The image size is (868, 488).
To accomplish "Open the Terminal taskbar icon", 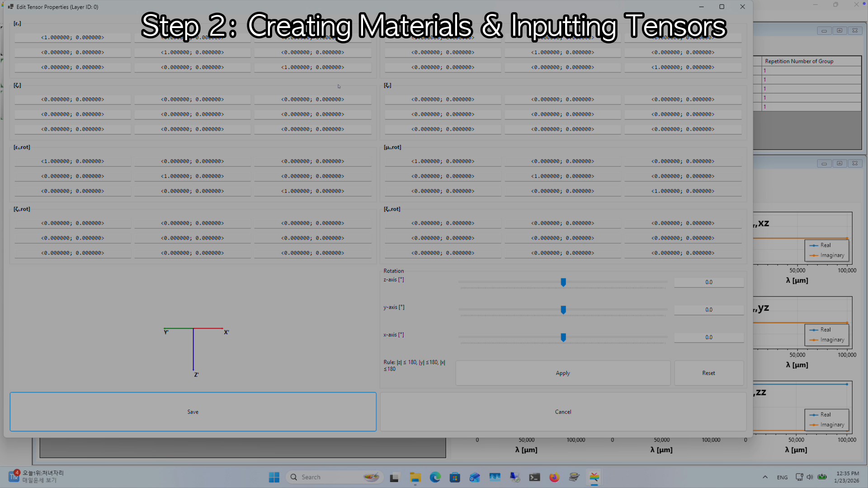I will [534, 477].
